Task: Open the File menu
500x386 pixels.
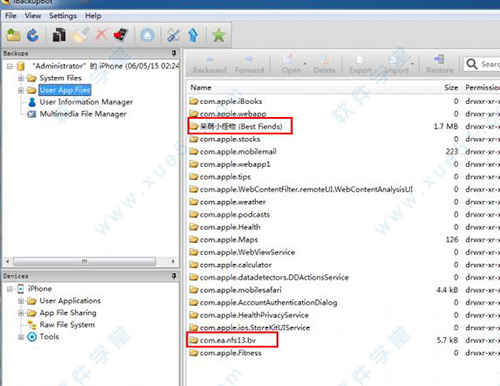Action: 11,16
